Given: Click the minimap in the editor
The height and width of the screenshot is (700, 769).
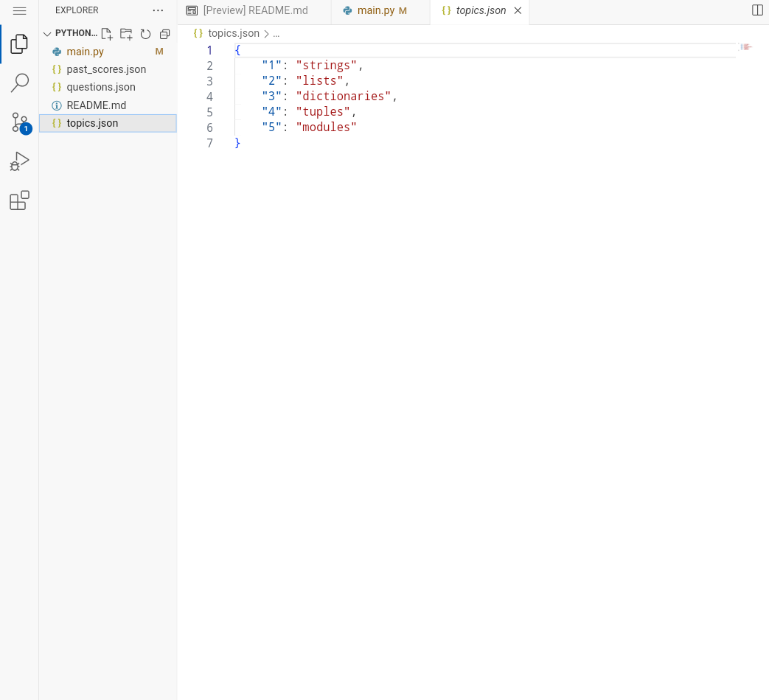Looking at the screenshot, I should 746,47.
